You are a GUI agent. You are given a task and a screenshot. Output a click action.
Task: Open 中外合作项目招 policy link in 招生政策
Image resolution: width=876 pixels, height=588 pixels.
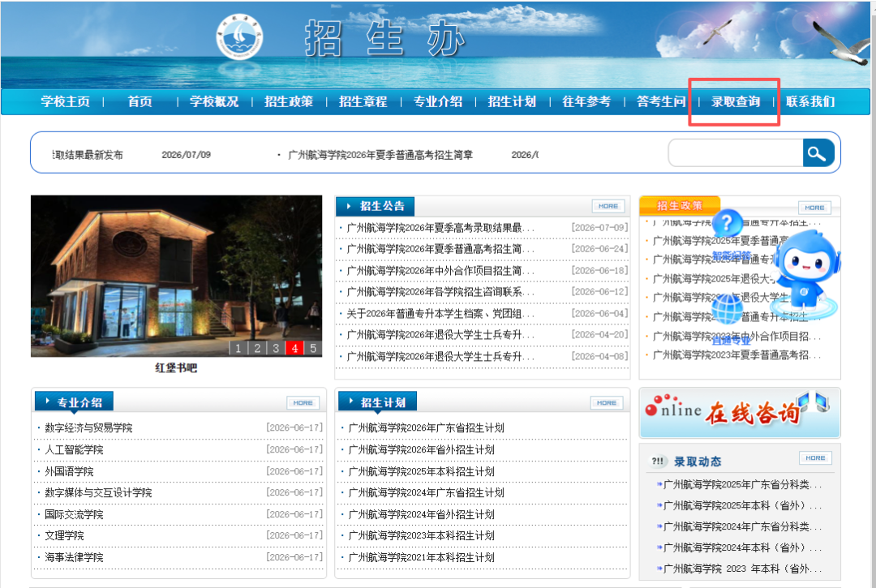coord(736,336)
